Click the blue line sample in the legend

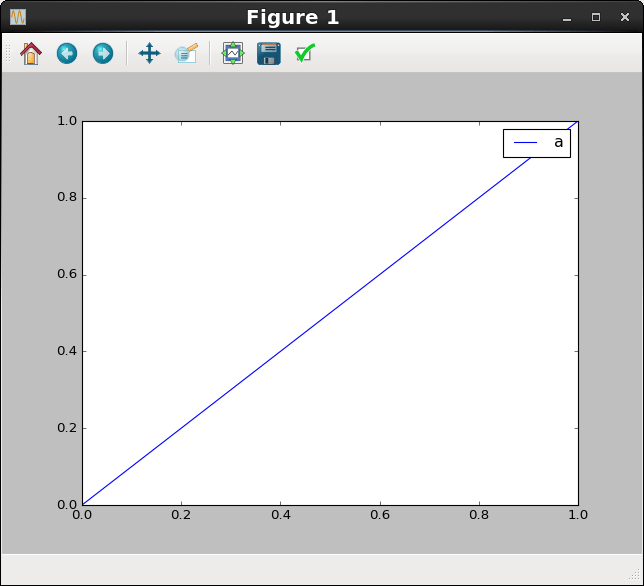pyautogui.click(x=525, y=142)
